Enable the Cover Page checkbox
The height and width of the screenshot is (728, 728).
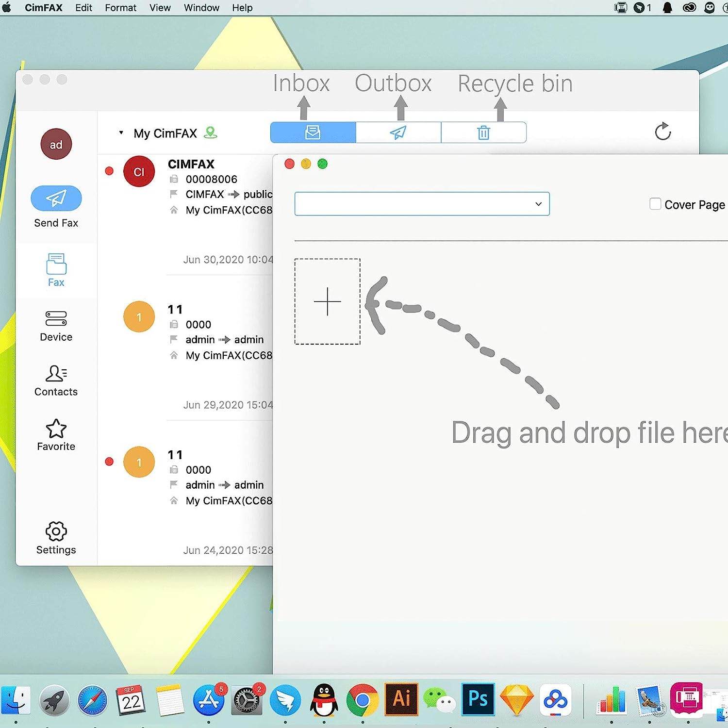(655, 204)
